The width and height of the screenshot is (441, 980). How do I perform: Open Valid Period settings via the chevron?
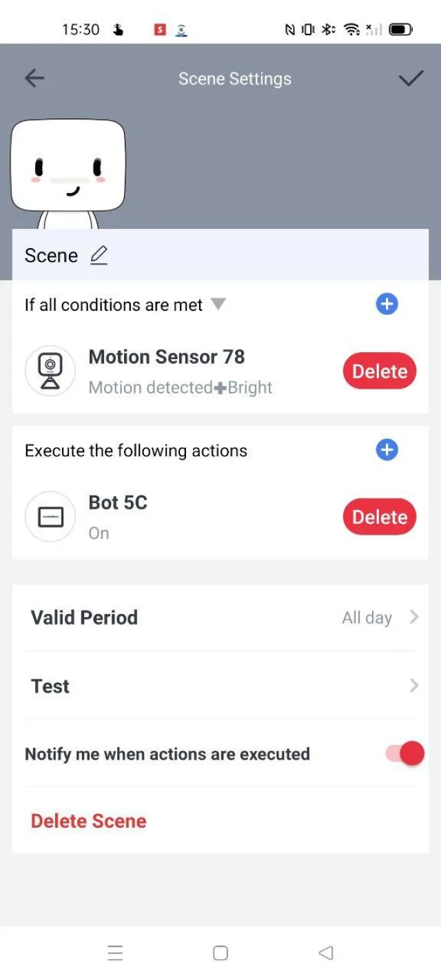(x=413, y=617)
